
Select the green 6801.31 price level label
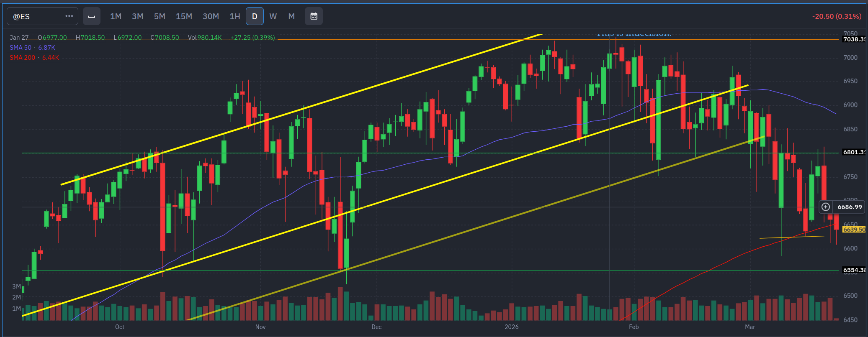pos(853,152)
